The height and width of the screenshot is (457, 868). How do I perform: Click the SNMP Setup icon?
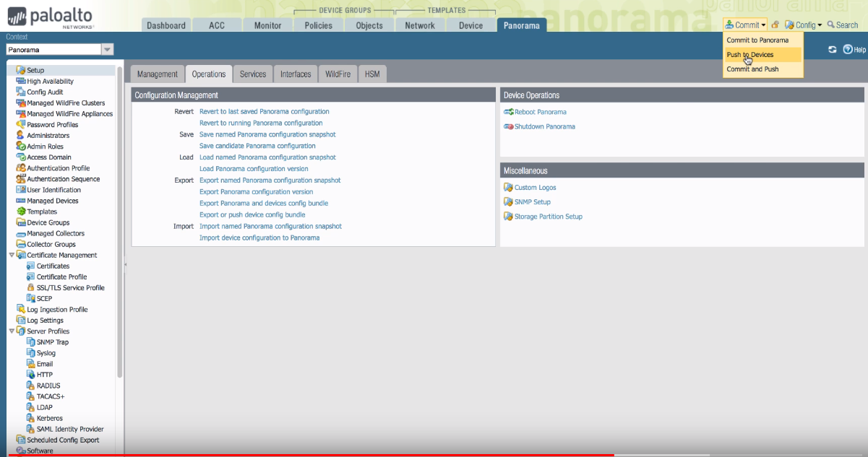(x=508, y=202)
